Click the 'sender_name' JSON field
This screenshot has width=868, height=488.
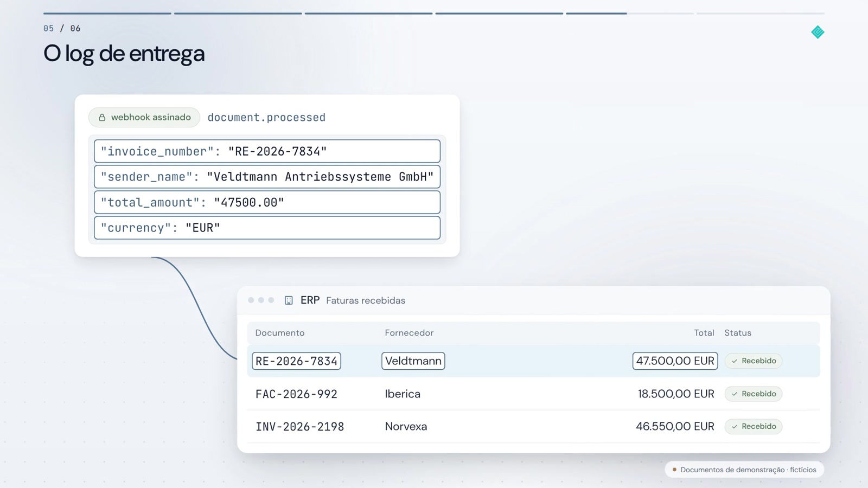click(x=267, y=177)
